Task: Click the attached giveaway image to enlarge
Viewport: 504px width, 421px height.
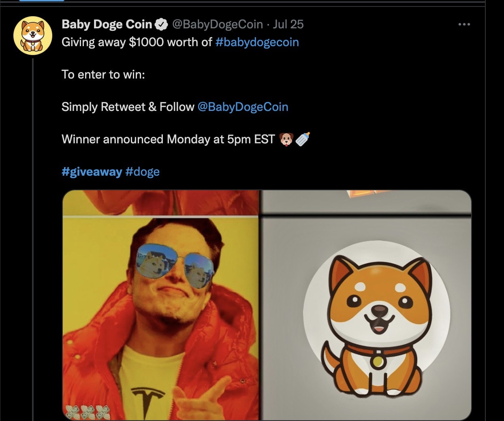Action: pyautogui.click(x=267, y=306)
